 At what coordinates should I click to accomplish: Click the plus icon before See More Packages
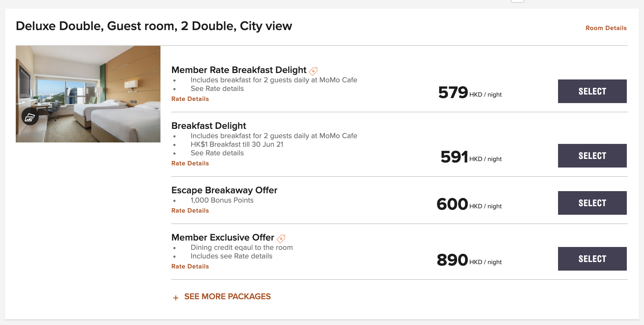(x=176, y=298)
